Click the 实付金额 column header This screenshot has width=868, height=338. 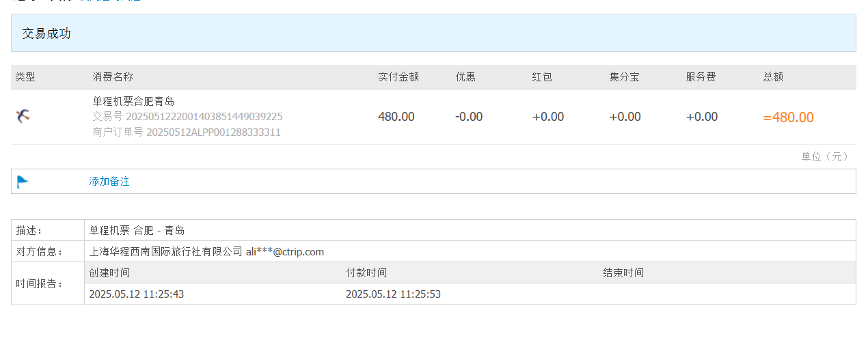[398, 77]
